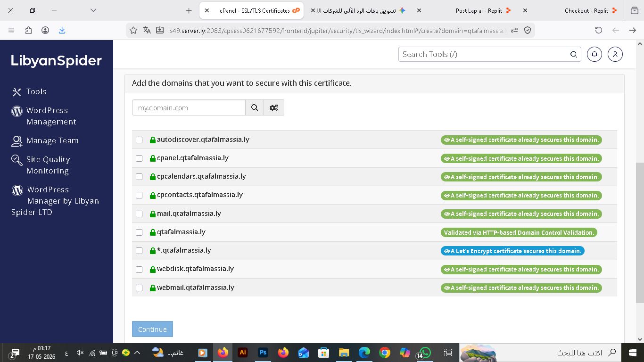Open a new tab with the plus icon
Image resolution: width=644 pixels, height=362 pixels.
[189, 10]
